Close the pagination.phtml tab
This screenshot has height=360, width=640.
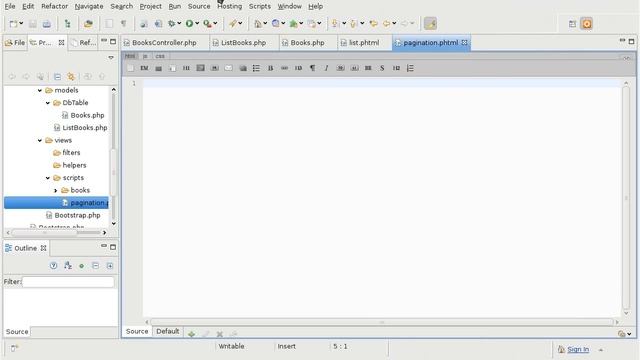[464, 42]
